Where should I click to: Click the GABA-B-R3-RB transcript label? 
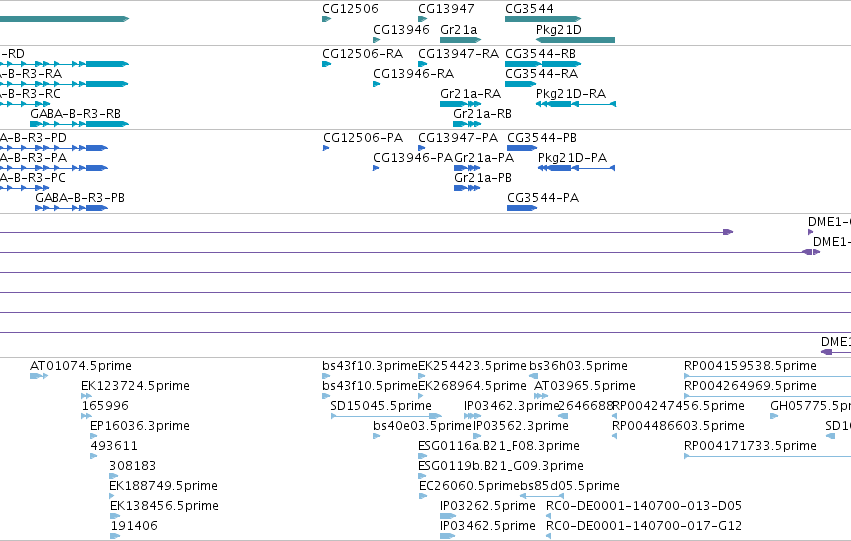click(75, 114)
